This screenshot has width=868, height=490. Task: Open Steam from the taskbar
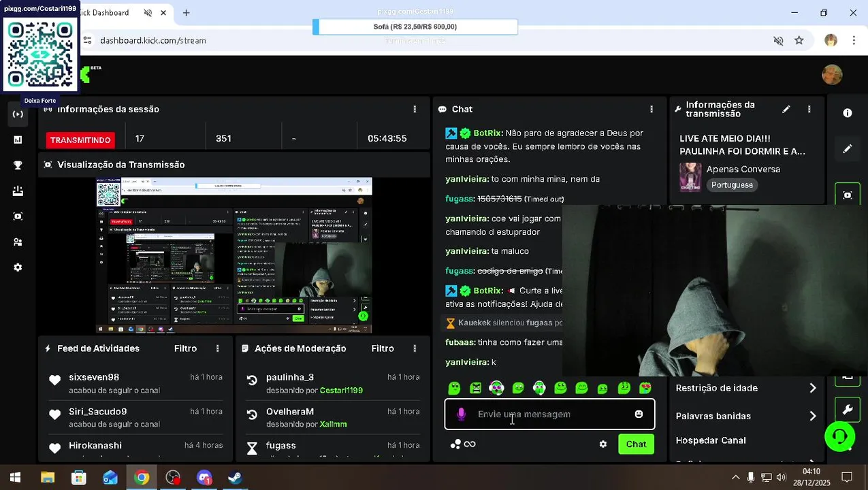(235, 478)
